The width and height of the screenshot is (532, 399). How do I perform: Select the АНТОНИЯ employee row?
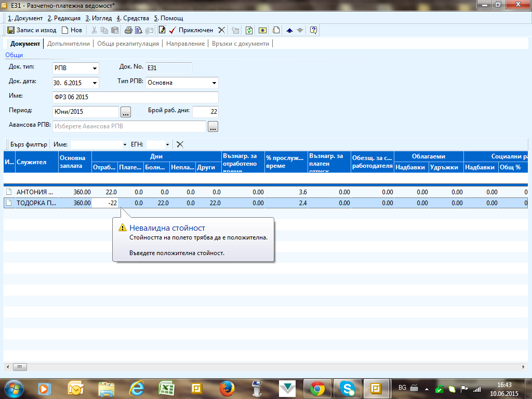point(265,192)
